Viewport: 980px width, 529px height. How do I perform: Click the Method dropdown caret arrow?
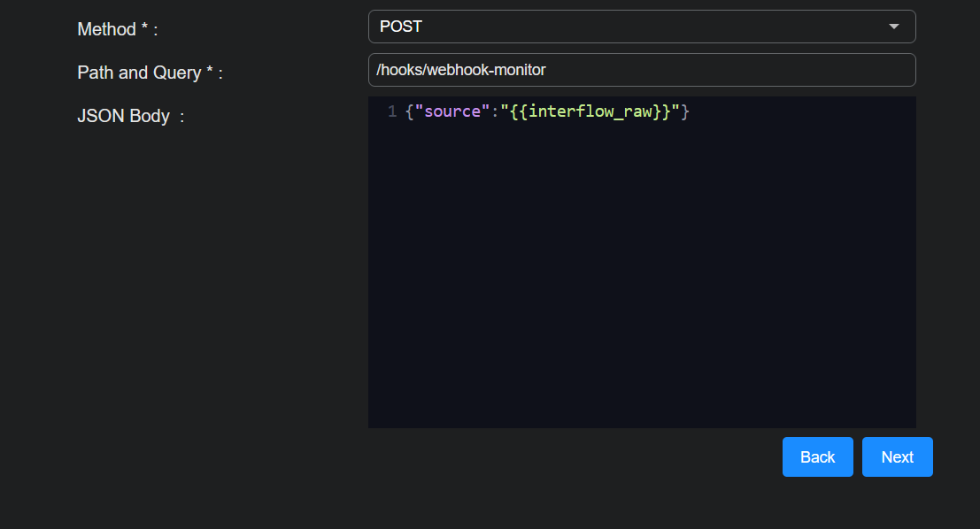(893, 27)
